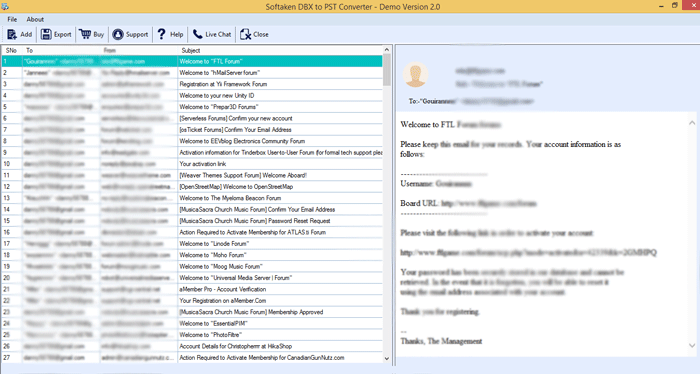Screen dimensions: 700x374
Task: Select 'Welcome to EEVblog Electronics Community Forum'
Action: pos(192,141)
